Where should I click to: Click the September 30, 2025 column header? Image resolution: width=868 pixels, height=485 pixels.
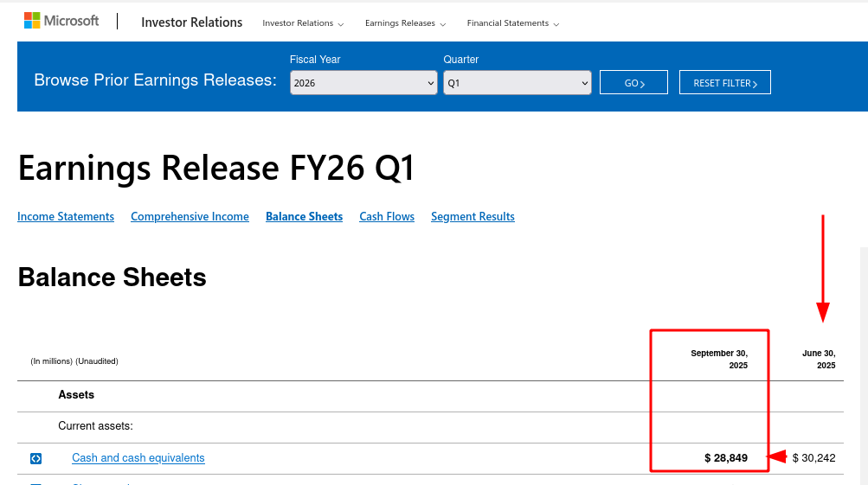pyautogui.click(x=719, y=359)
